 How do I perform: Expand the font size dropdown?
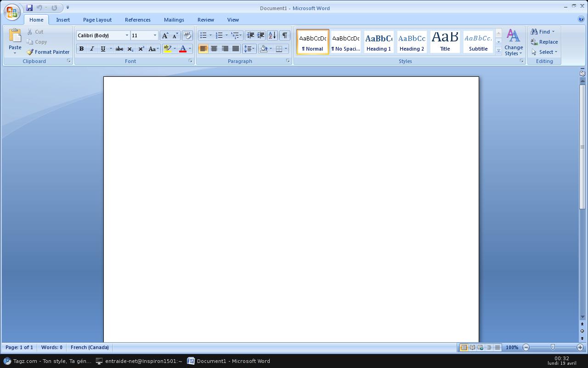pos(155,35)
